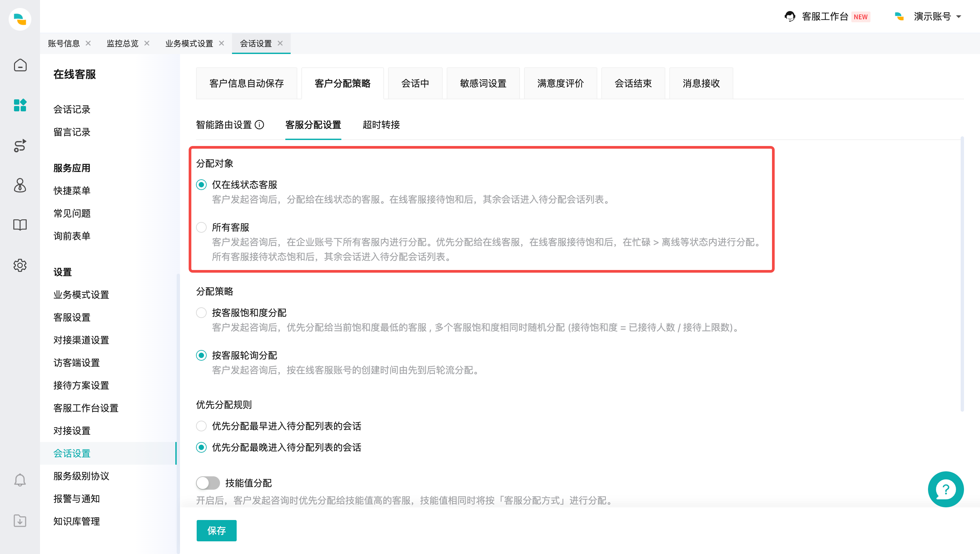Viewport: 980px width, 554px height.
Task: Select 按客服饱和度分配 strategy
Action: click(x=201, y=313)
